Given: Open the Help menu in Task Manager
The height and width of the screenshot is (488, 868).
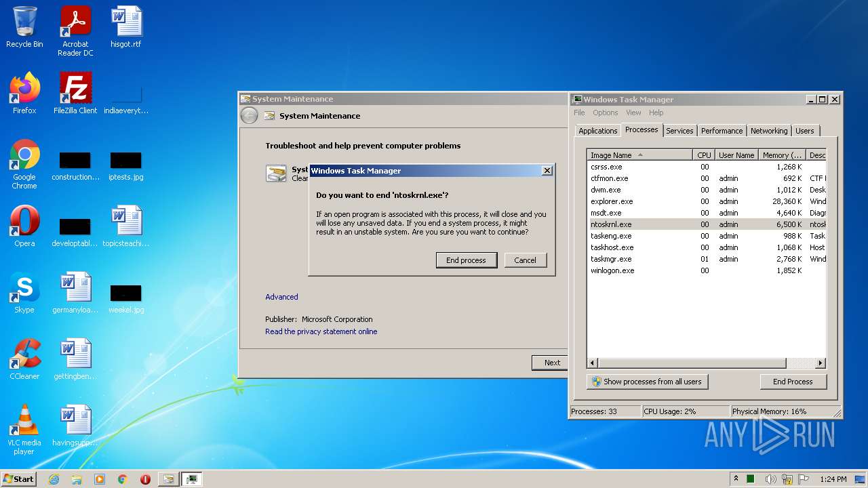Looking at the screenshot, I should [656, 113].
